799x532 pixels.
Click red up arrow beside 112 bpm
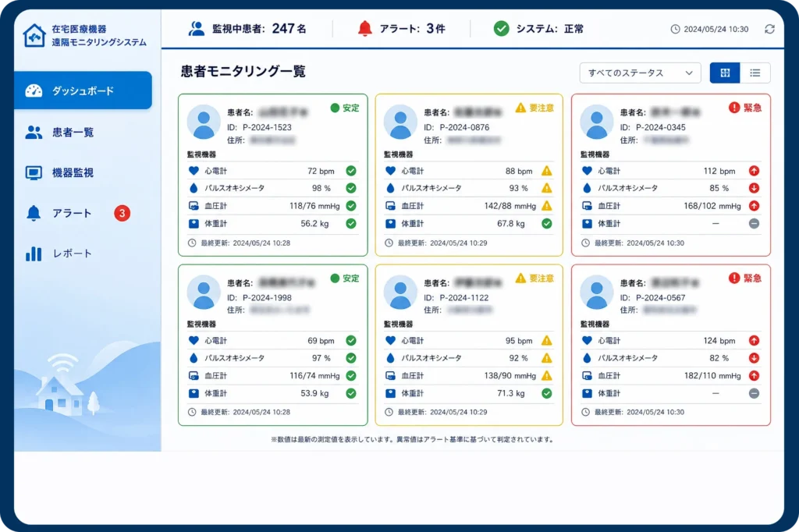[755, 171]
